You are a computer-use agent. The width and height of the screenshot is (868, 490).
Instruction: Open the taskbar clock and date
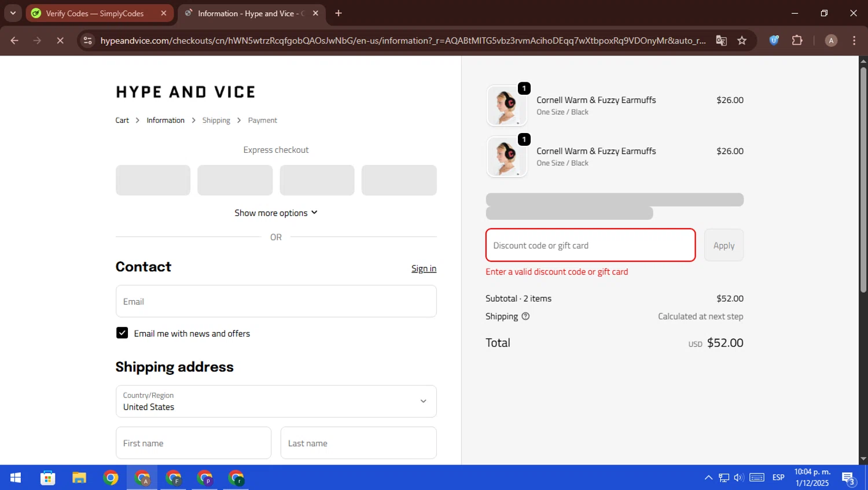point(812,478)
